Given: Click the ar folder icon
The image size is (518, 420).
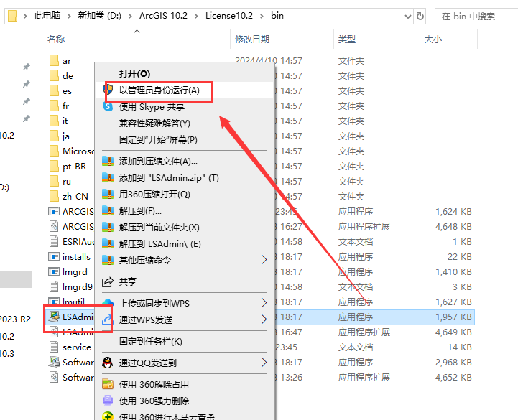Looking at the screenshot, I should [54, 60].
